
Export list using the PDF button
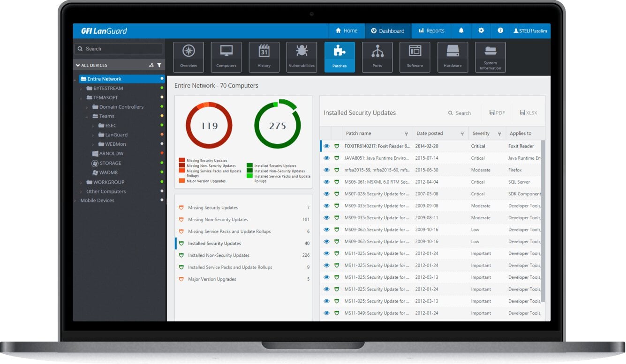pyautogui.click(x=497, y=113)
